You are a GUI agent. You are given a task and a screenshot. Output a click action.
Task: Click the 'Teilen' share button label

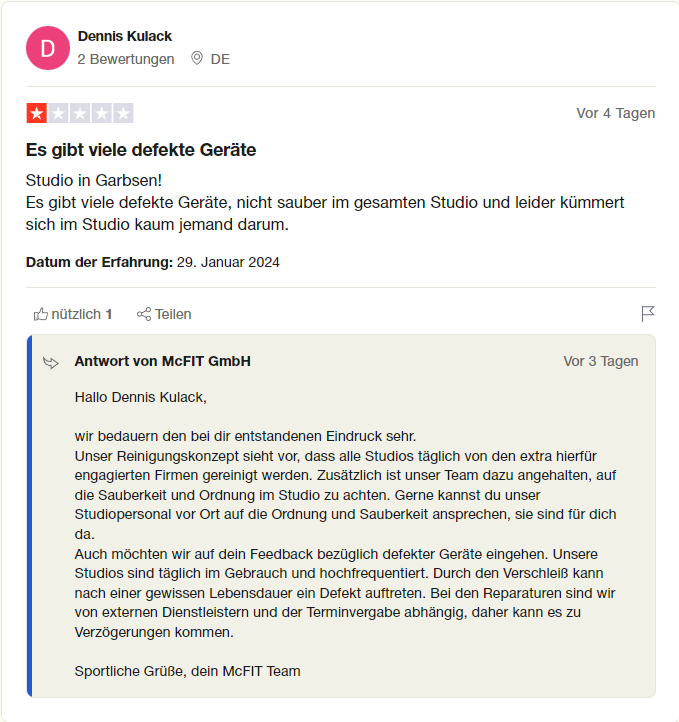pyautogui.click(x=173, y=314)
